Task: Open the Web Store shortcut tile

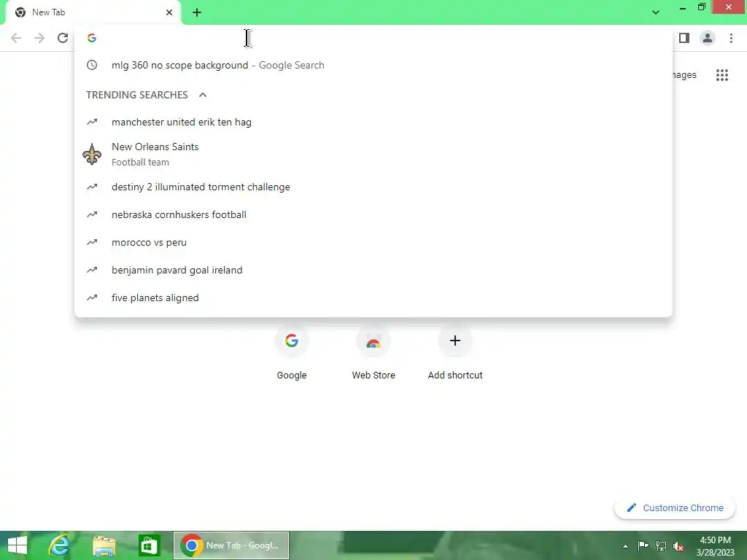Action: 373,351
